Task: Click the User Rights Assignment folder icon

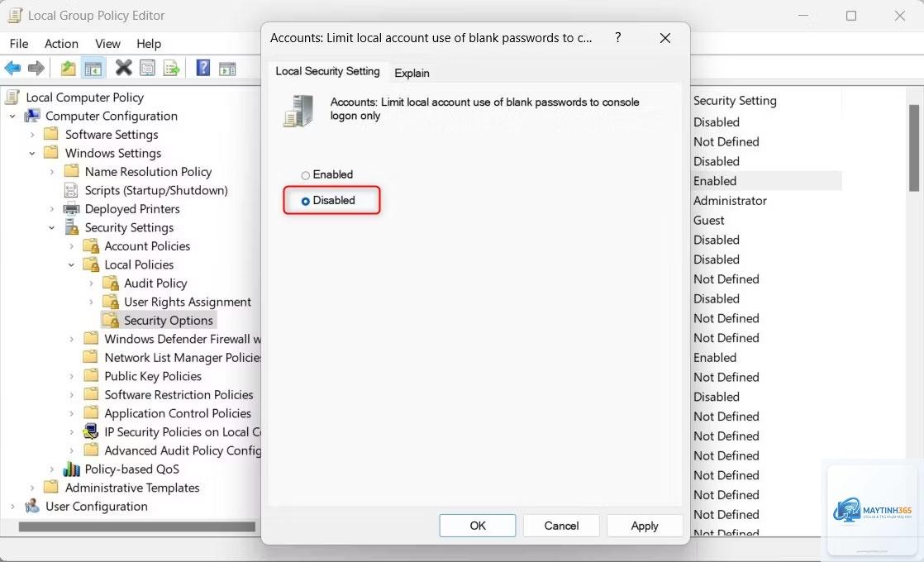Action: pyautogui.click(x=111, y=302)
